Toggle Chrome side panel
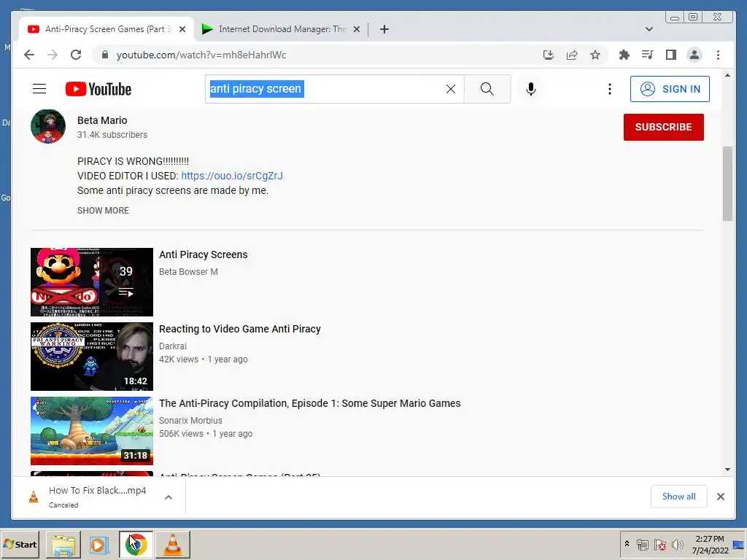Viewport: 747px width, 560px height. 671,55
